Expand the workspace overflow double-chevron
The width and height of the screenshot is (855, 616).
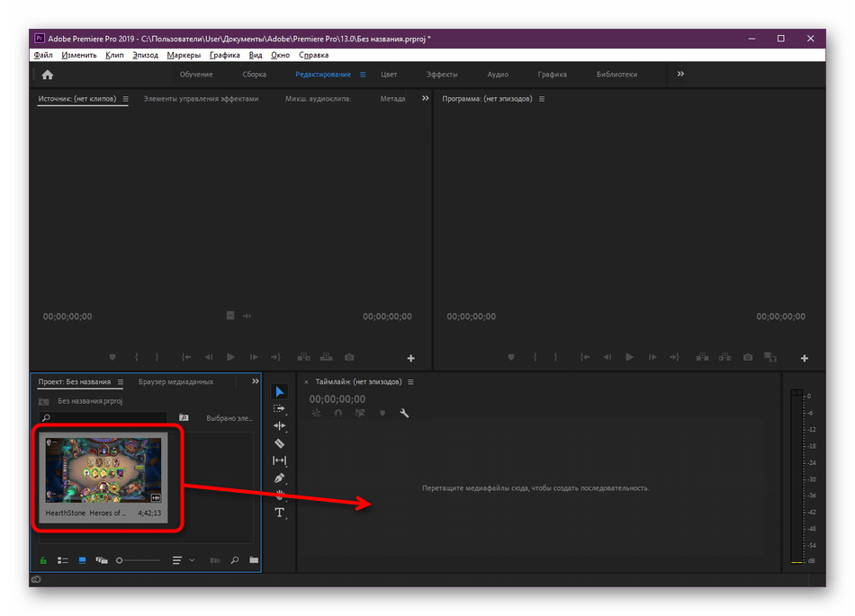coord(680,74)
